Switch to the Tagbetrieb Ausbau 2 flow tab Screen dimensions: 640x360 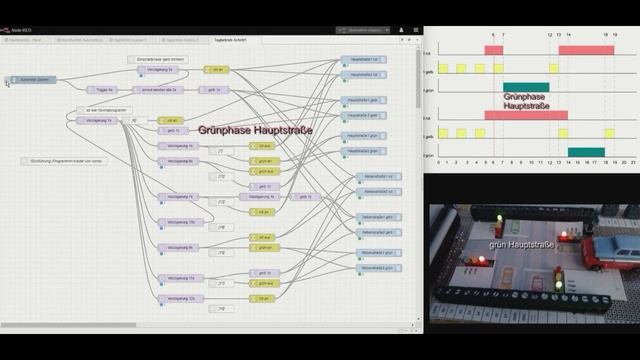pyautogui.click(x=184, y=40)
